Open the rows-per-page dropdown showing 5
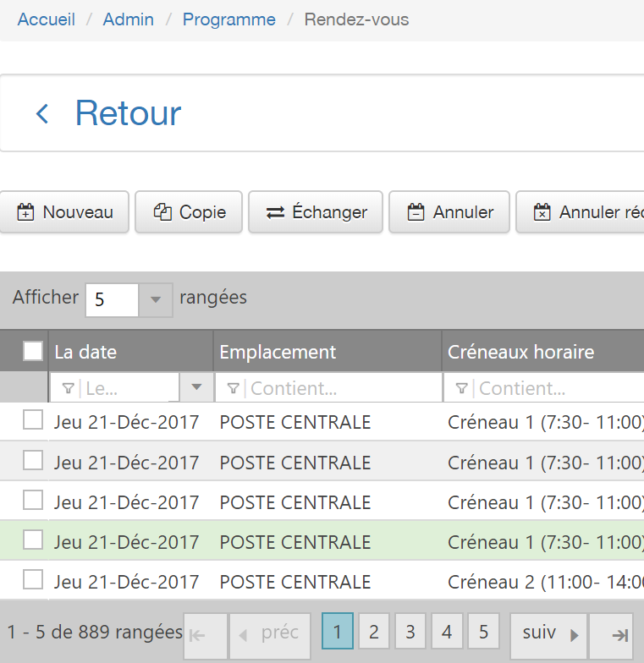 tap(155, 299)
